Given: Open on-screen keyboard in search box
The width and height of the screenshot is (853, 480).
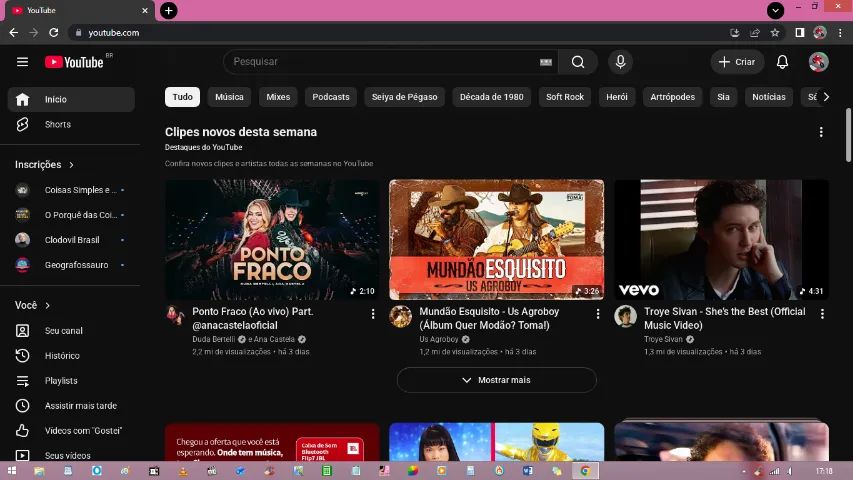Looking at the screenshot, I should (x=546, y=62).
